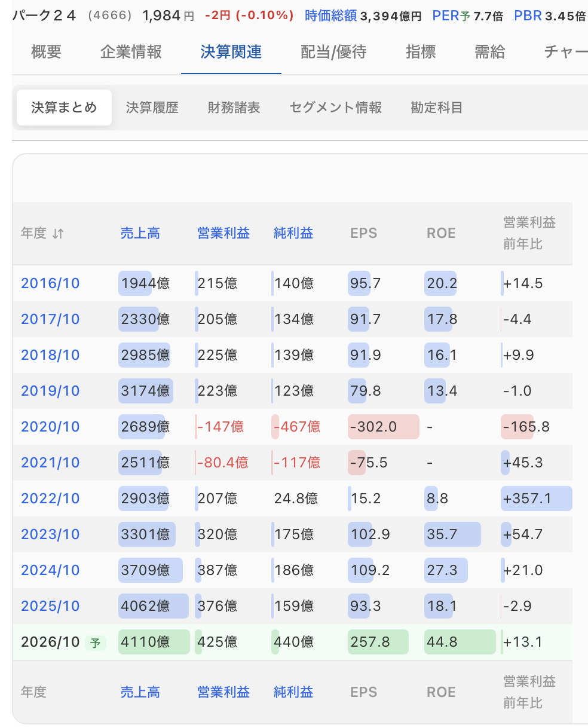The width and height of the screenshot is (588, 728).
Task: Click the green 予 forecast badge for 2026/10
Action: [x=95, y=643]
